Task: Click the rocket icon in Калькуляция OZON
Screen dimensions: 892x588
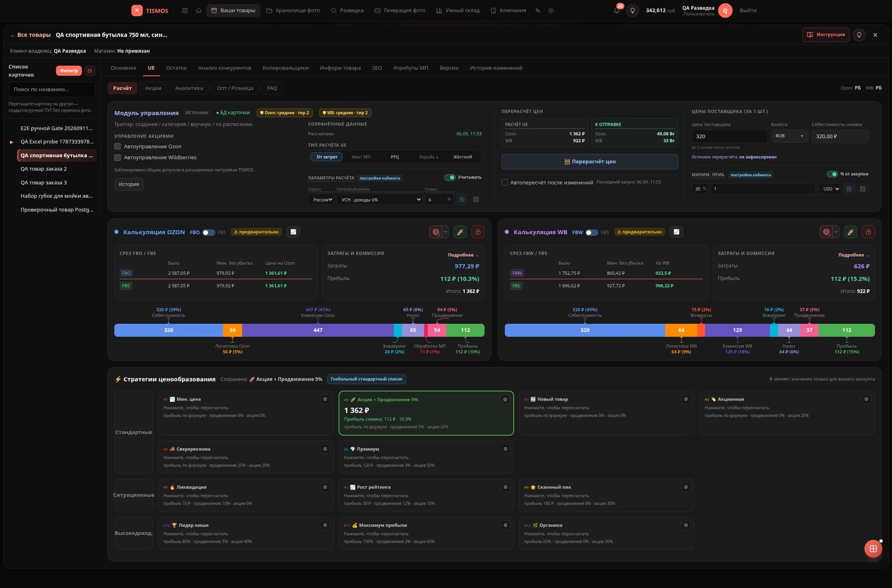Action: (460, 232)
